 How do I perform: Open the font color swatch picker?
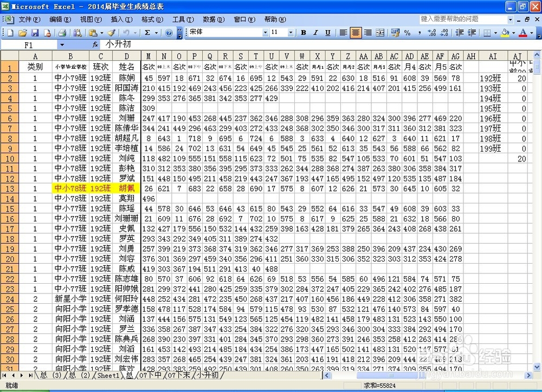point(531,32)
